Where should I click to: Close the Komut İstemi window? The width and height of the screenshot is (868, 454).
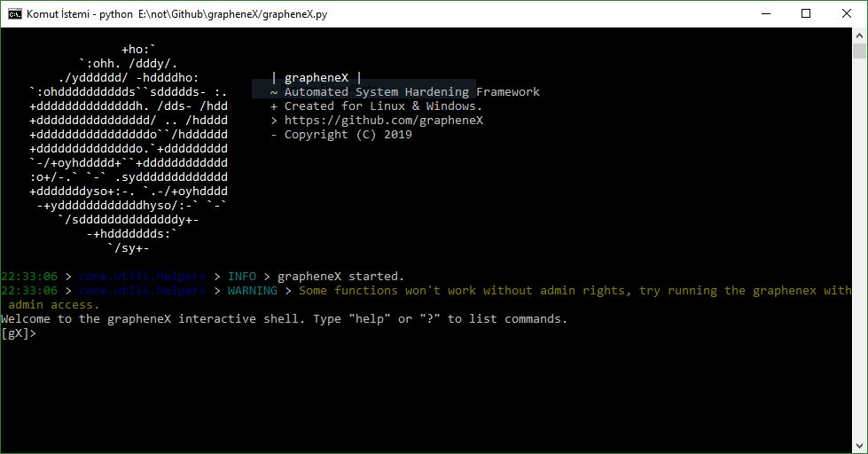coord(847,14)
